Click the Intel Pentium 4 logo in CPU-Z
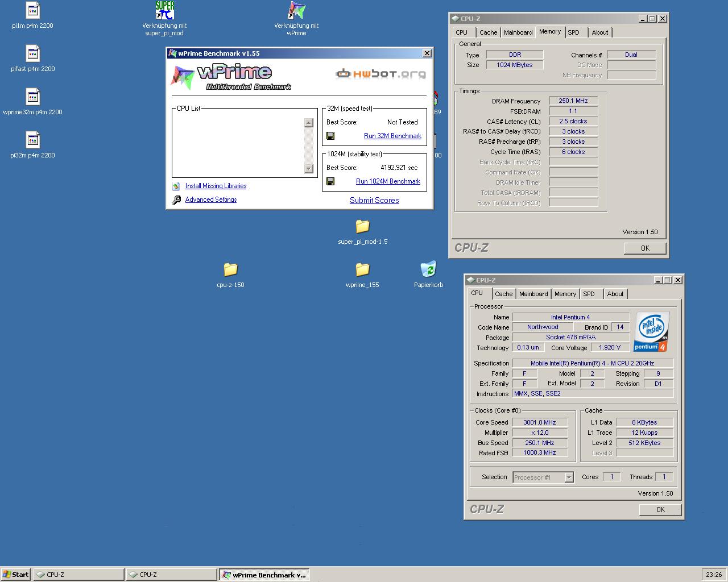Viewport: 728px width, 582px height. 652,331
